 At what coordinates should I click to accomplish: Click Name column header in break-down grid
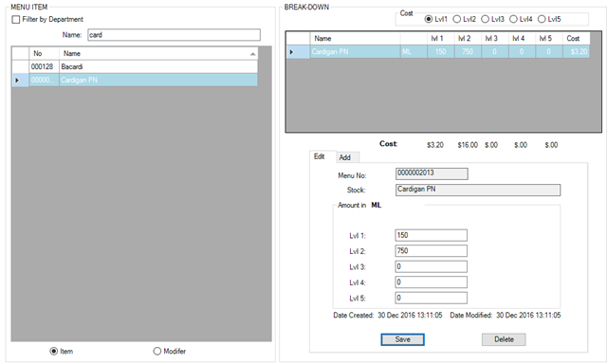[355, 38]
